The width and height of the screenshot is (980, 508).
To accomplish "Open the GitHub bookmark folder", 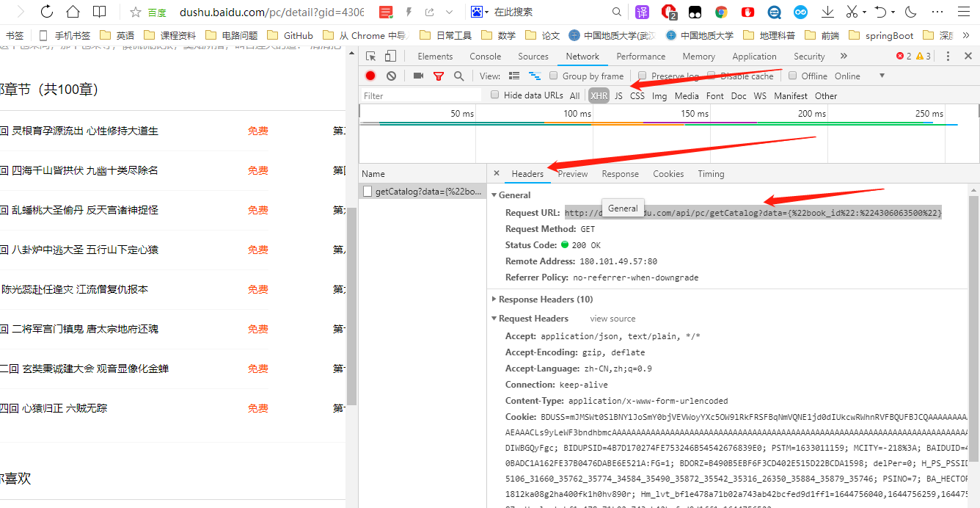I will [x=291, y=35].
